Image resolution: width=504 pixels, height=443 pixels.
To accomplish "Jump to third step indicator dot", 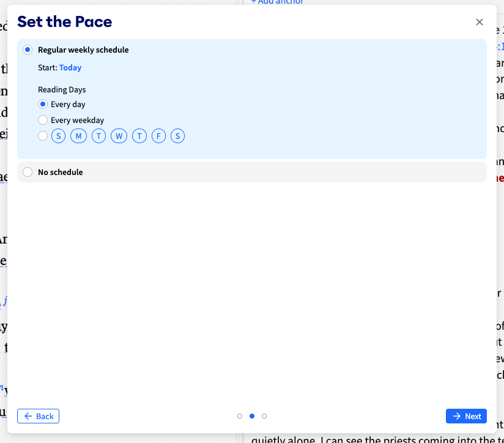I will pyautogui.click(x=264, y=416).
